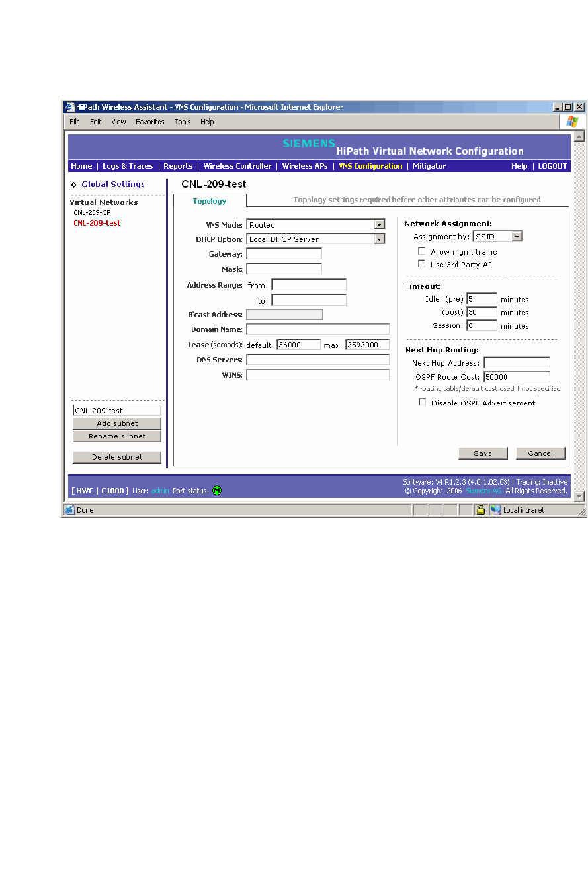Check Use 3rd Party AP option
The width and height of the screenshot is (588, 869).
click(422, 264)
